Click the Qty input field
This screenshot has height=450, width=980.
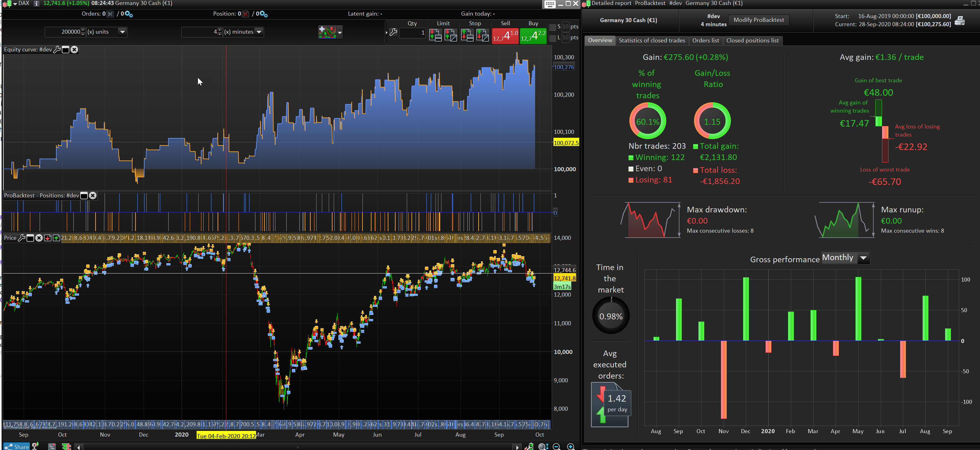click(x=412, y=33)
